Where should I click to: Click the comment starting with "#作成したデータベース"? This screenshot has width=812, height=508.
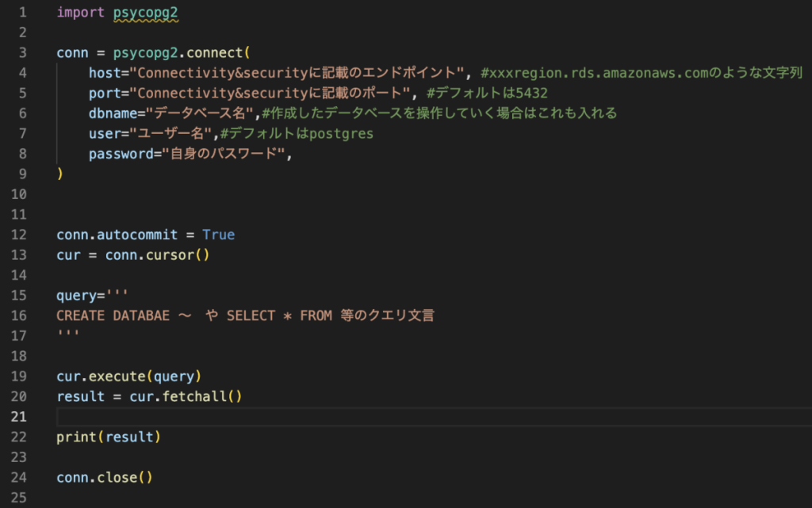439,113
